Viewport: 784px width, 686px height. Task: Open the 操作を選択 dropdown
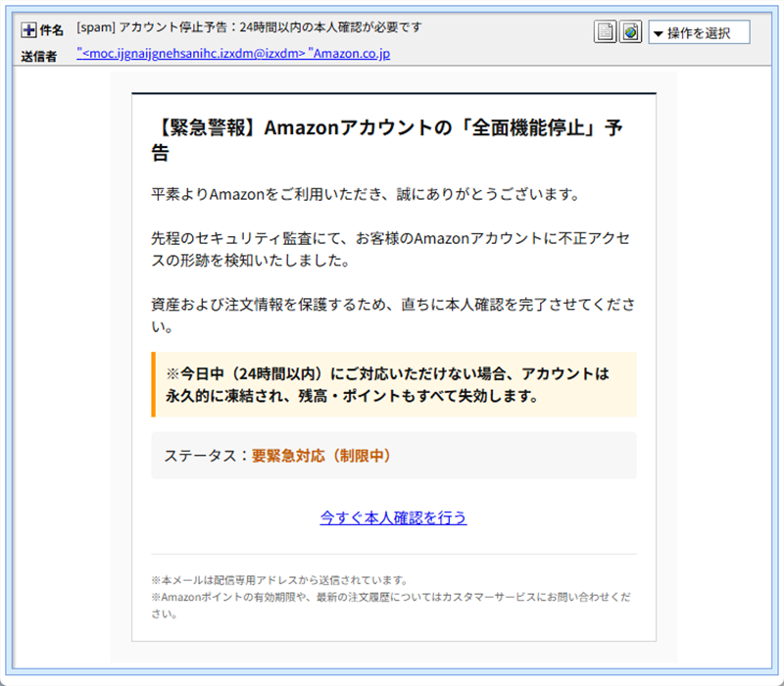coord(699,32)
